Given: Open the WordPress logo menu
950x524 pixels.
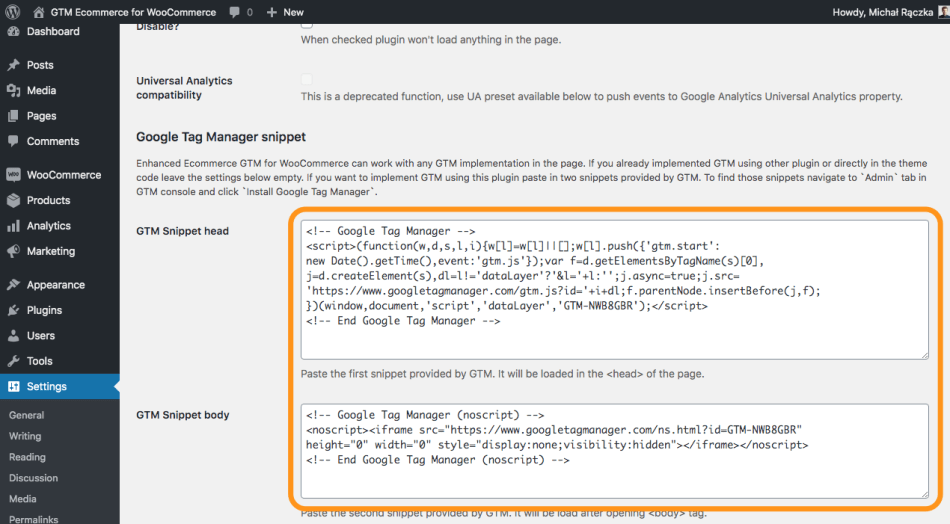Looking at the screenshot, I should pos(13,12).
